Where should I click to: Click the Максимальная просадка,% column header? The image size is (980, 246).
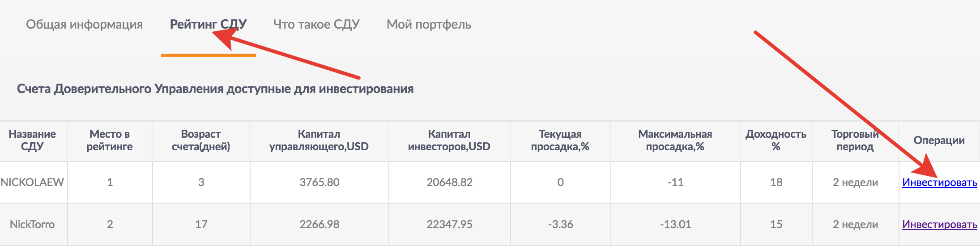tap(675, 140)
